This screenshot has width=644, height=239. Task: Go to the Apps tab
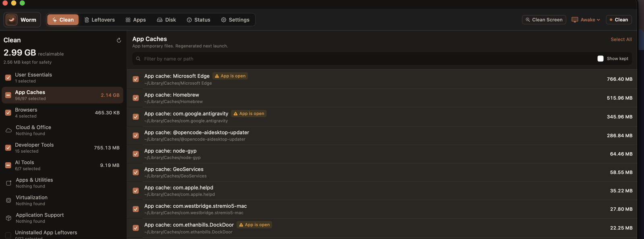pos(136,20)
